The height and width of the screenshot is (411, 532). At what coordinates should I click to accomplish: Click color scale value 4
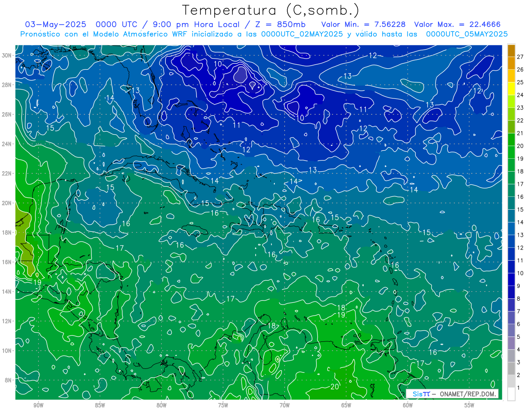519,349
